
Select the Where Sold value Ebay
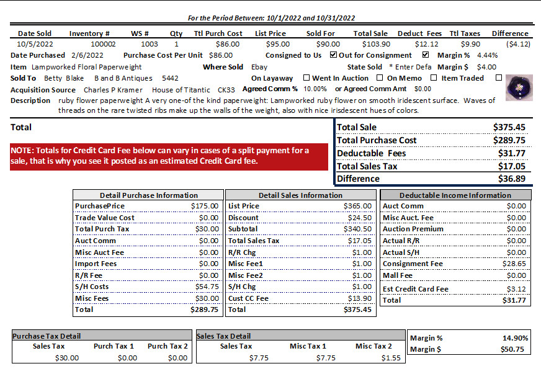(259, 67)
